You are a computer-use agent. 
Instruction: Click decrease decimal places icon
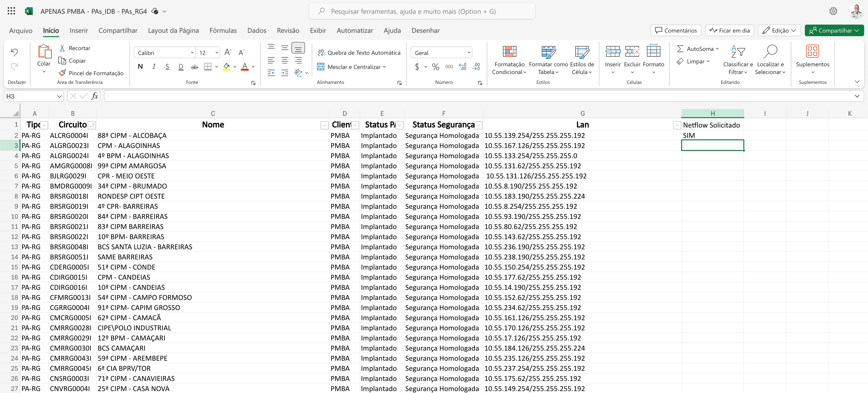click(x=476, y=67)
